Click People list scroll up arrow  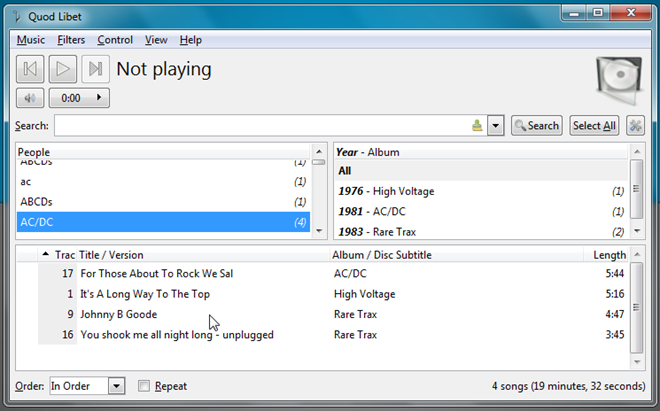(319, 152)
